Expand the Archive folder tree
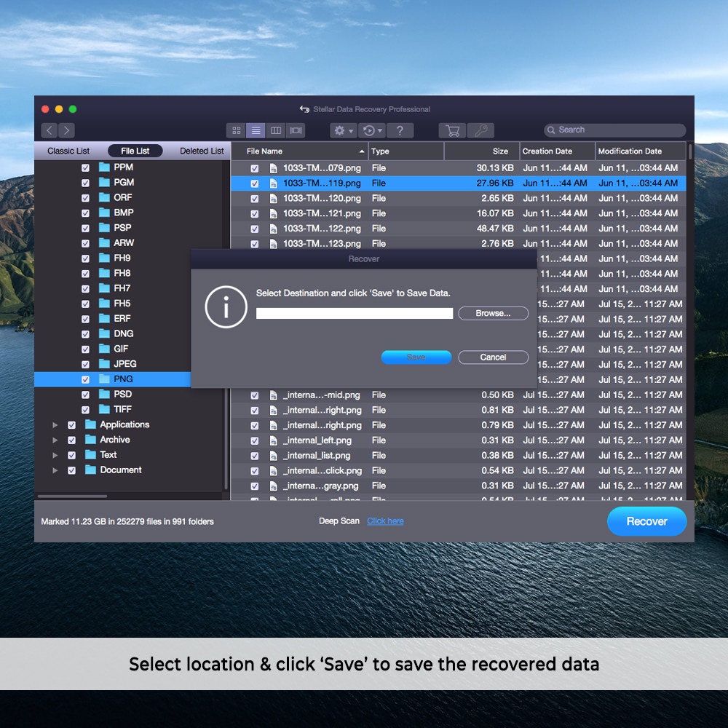This screenshot has height=728, width=728. (x=55, y=440)
